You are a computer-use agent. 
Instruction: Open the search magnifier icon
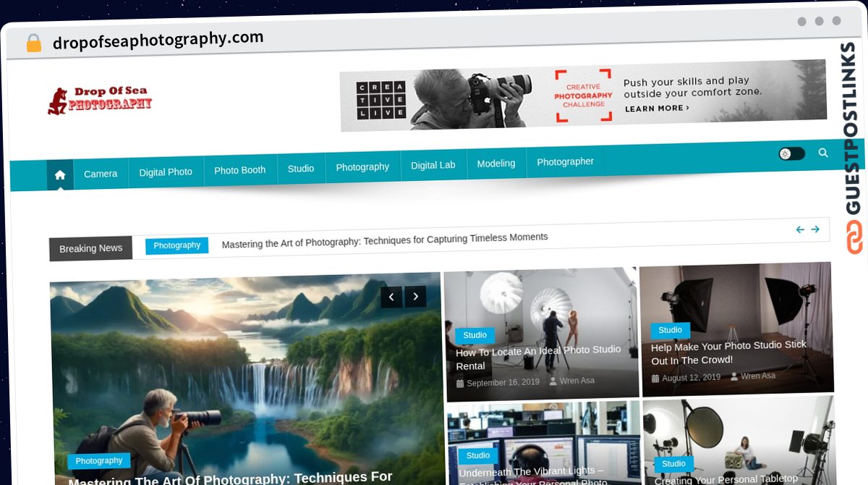point(823,153)
